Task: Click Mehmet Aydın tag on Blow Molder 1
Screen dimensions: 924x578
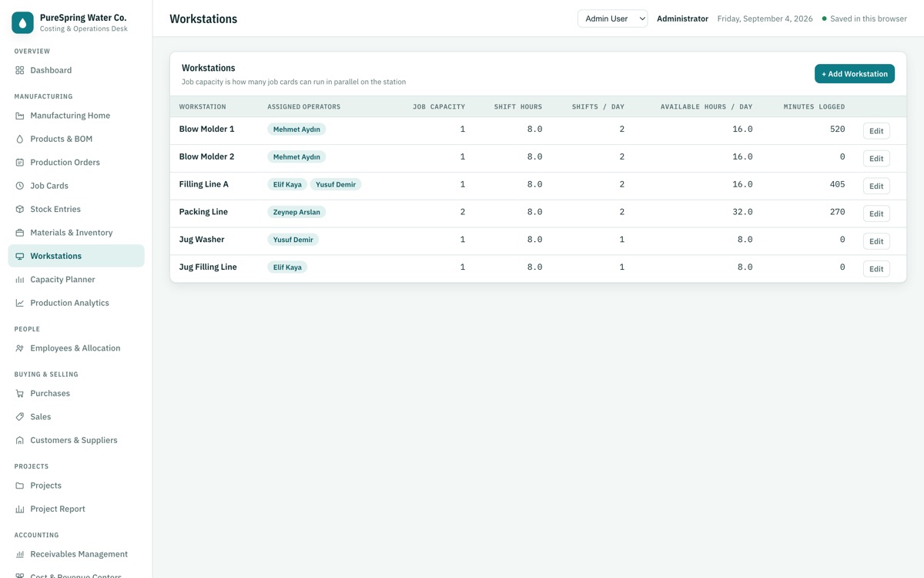Action: point(296,129)
